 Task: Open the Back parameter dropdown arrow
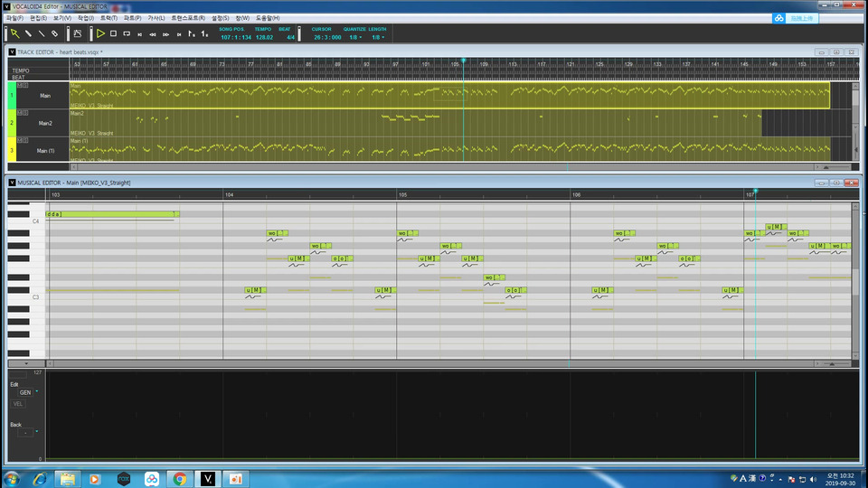(x=37, y=432)
